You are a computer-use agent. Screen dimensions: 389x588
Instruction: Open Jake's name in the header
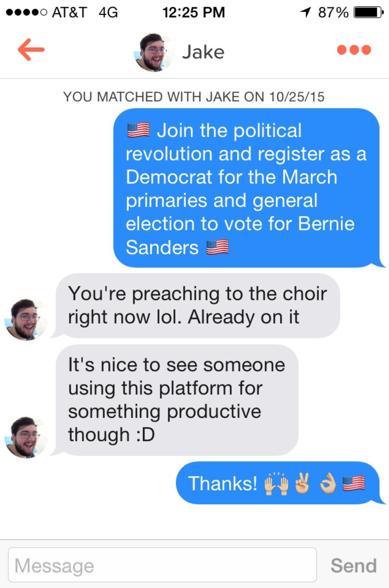click(203, 52)
